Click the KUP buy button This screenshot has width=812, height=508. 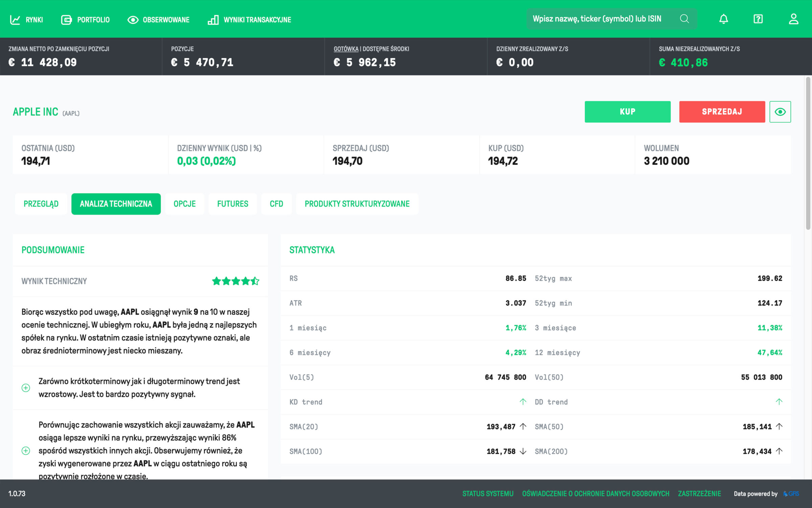pyautogui.click(x=628, y=111)
